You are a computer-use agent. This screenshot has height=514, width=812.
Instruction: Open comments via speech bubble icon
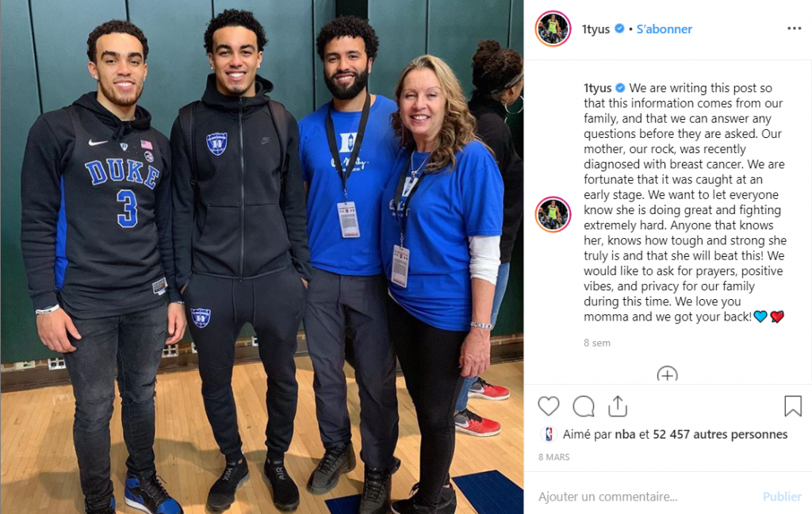[584, 406]
